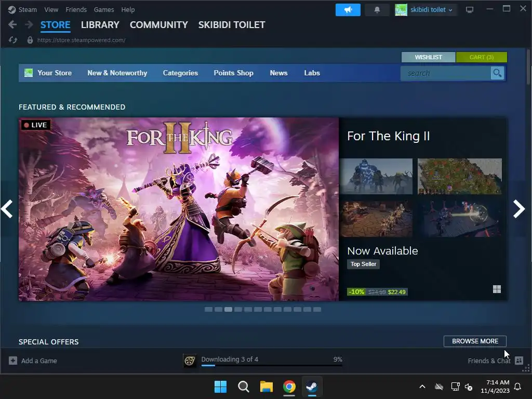
Task: Open File Explorer from taskbar
Action: point(267,387)
